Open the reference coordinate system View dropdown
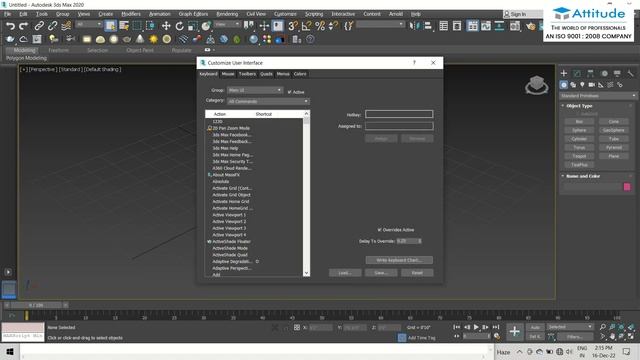Screen dimensions: 640x360 tap(227, 24)
